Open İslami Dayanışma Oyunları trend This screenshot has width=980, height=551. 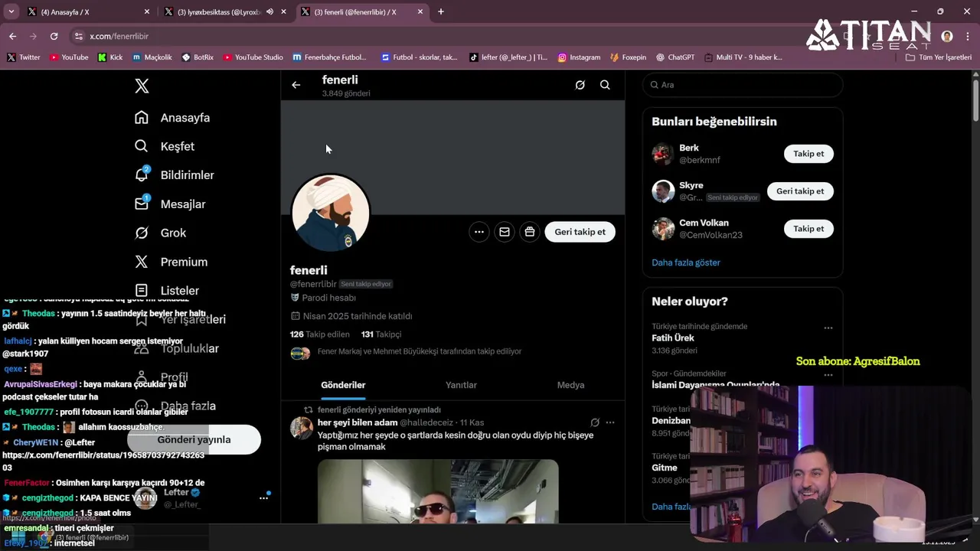(x=715, y=385)
